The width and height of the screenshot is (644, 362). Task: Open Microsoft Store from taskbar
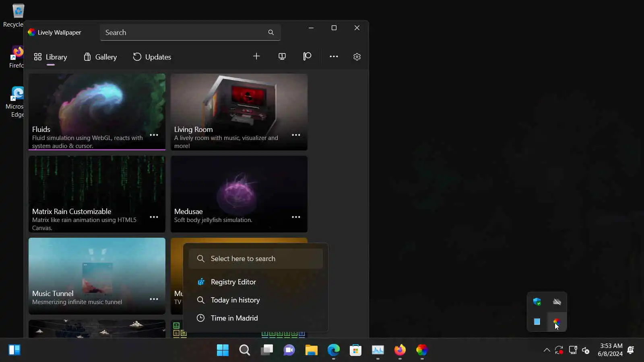[355, 350]
